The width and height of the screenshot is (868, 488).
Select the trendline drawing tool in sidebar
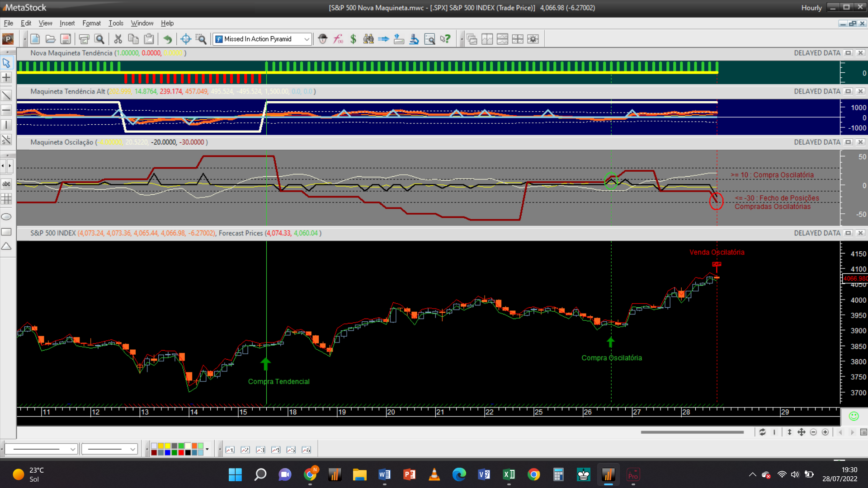pyautogui.click(x=6, y=95)
